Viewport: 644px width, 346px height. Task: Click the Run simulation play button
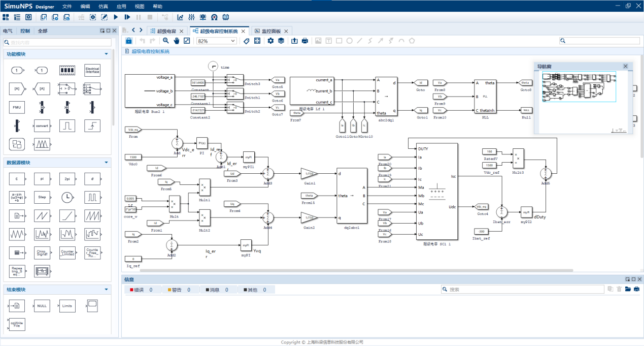point(116,17)
